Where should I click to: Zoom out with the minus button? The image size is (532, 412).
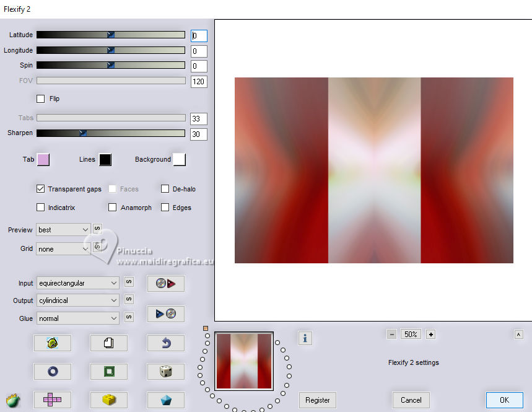(x=391, y=335)
